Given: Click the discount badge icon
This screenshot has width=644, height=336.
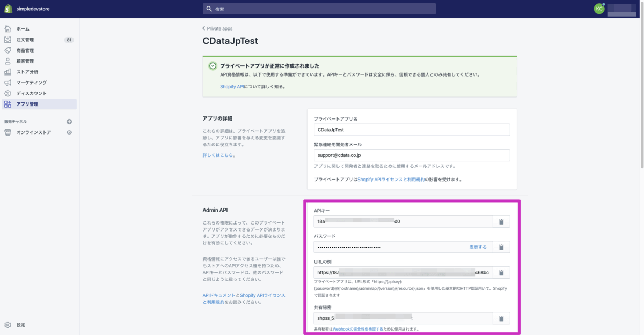Looking at the screenshot, I should (x=8, y=93).
